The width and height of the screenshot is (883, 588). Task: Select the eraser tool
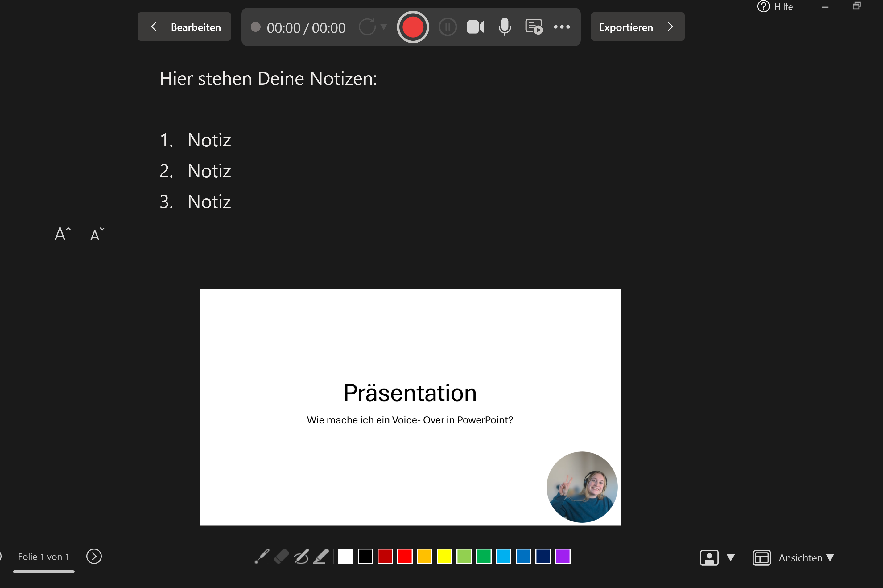[282, 556]
